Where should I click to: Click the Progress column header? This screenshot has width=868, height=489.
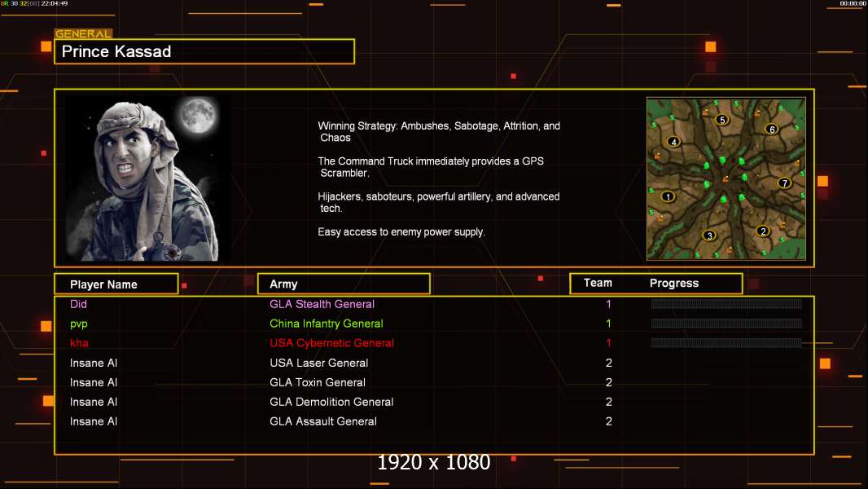(x=673, y=283)
